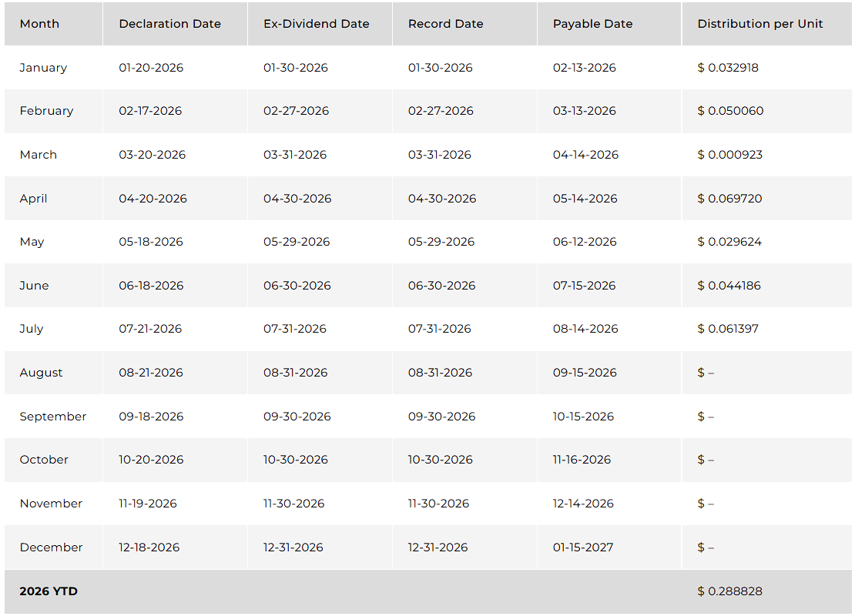
Task: Click the September month cell
Action: click(53, 417)
